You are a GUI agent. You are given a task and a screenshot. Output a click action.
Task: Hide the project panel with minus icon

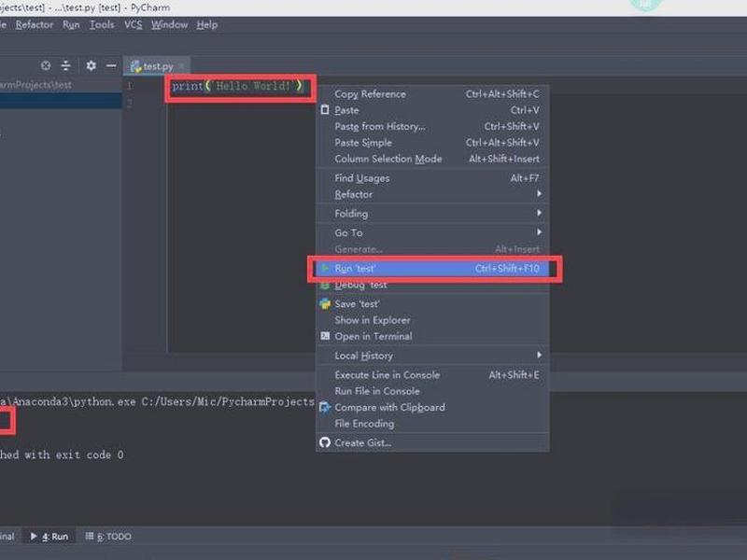pyautogui.click(x=111, y=65)
